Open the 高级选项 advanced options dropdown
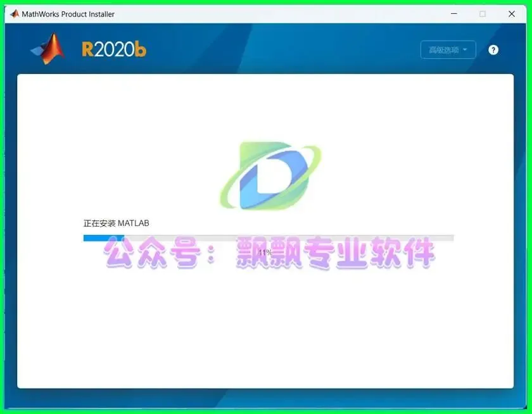 coord(448,50)
